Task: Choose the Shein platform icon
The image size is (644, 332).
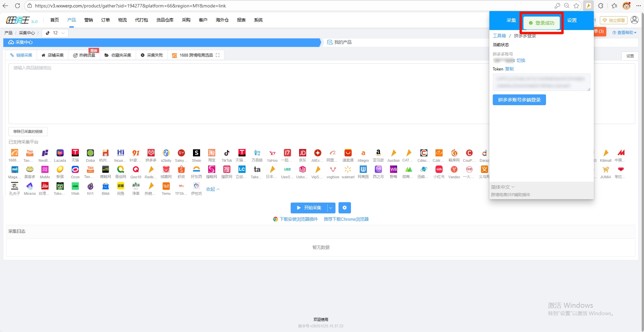Action: click(196, 153)
